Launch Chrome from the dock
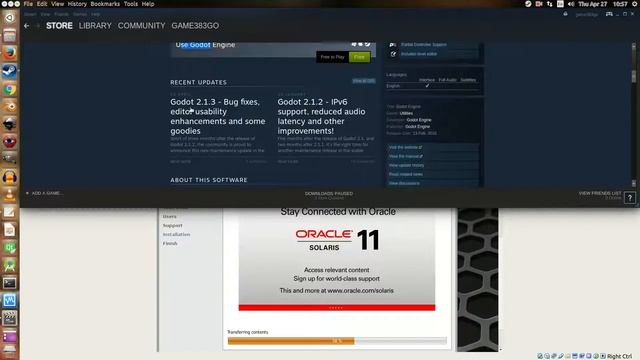Viewport: 640px width, 360px height. pos(9,89)
